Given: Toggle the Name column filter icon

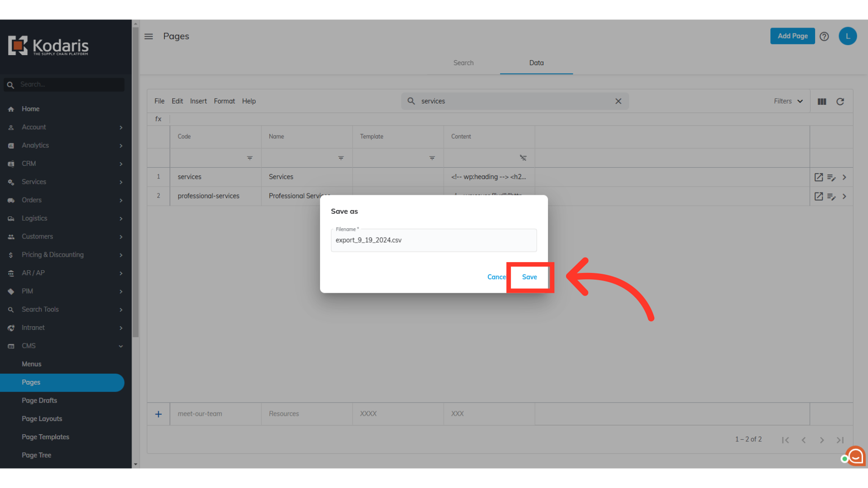Looking at the screenshot, I should point(341,158).
